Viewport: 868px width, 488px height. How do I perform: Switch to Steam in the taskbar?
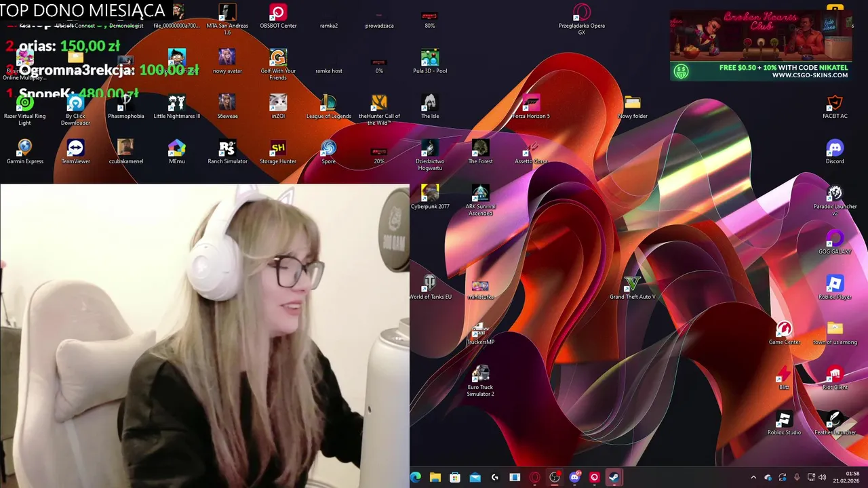[x=614, y=477]
